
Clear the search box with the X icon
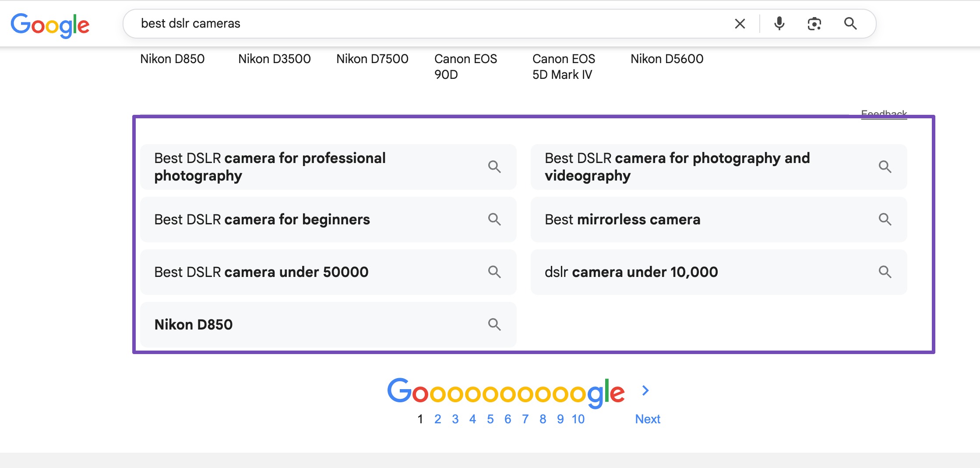740,24
